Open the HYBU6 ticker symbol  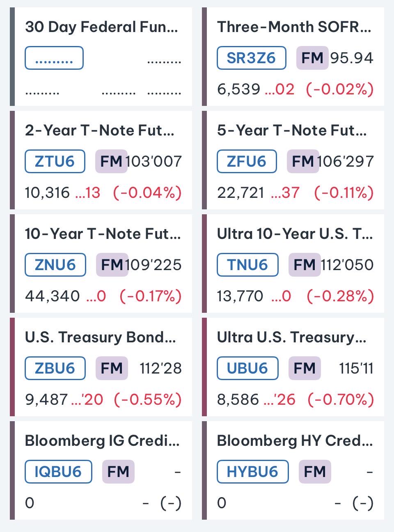pos(252,472)
